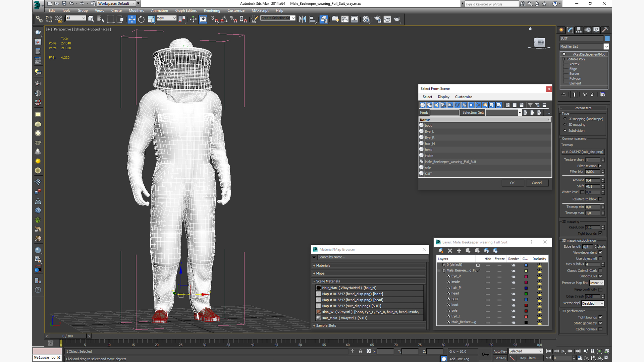Click OK in Select From Scene dialog

(512, 183)
